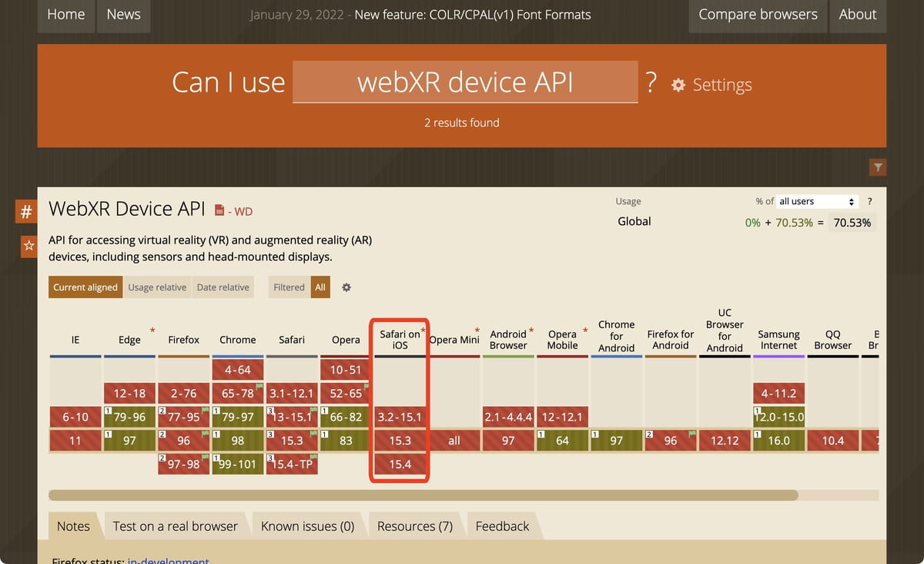Select Current aligned view
Screen dimensions: 924x564
point(85,287)
